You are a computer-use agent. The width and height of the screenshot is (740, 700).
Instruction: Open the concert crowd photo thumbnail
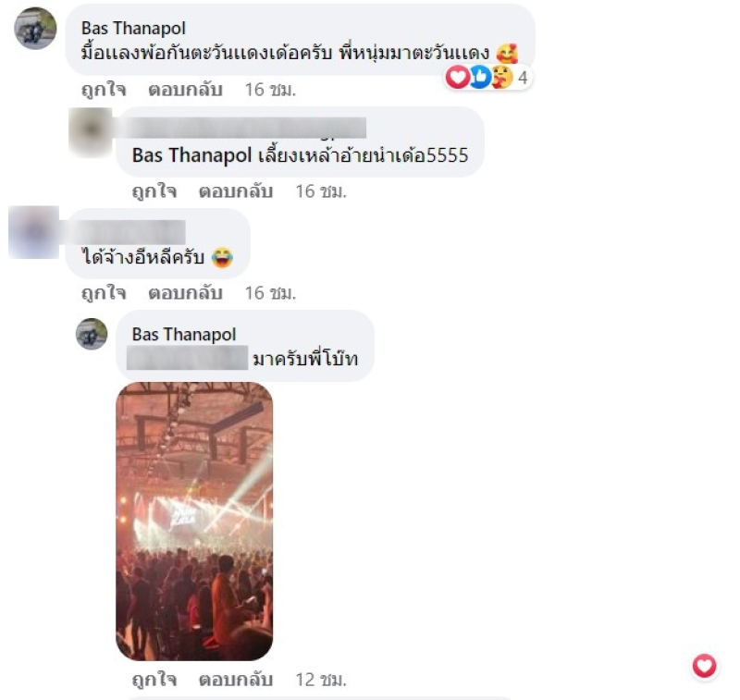click(194, 522)
